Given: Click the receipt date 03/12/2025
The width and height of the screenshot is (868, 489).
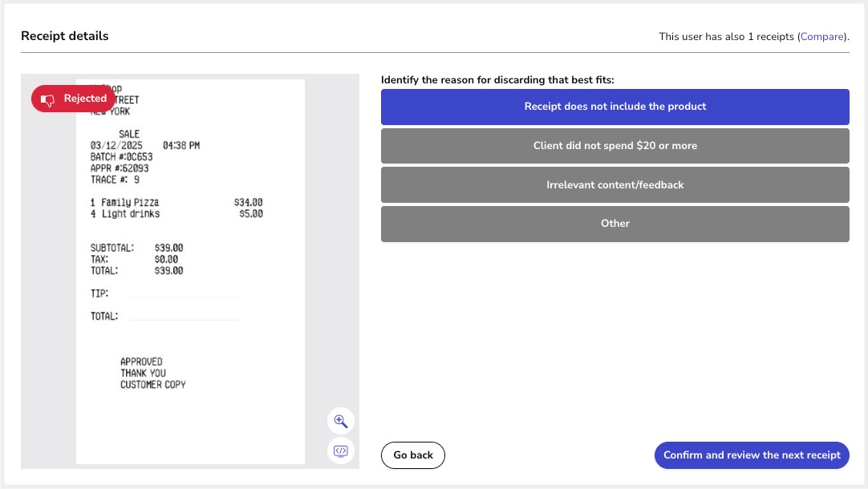Looking at the screenshot, I should click(x=119, y=146).
